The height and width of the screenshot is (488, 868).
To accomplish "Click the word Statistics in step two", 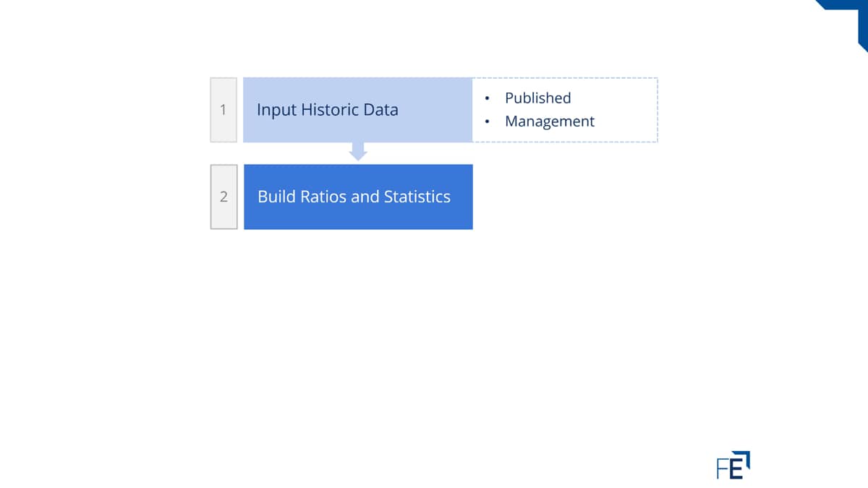I will tap(417, 197).
